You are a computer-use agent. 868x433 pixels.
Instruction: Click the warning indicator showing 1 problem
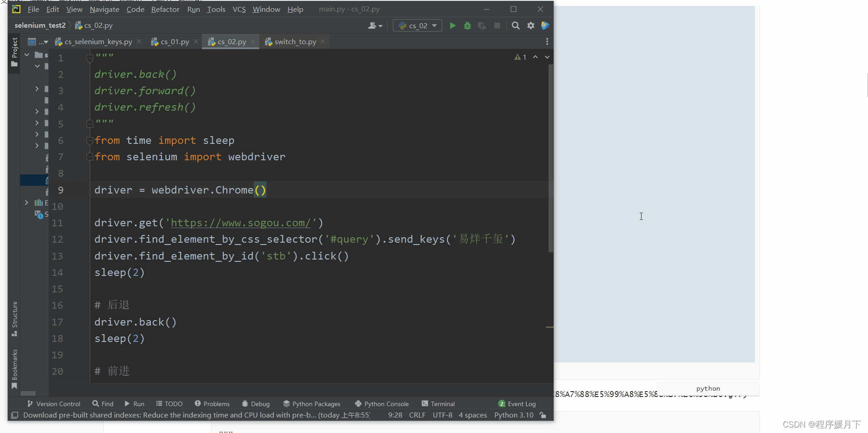coord(520,57)
